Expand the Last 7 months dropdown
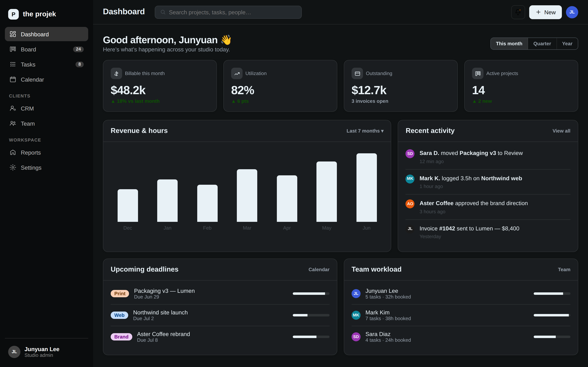 pyautogui.click(x=365, y=131)
